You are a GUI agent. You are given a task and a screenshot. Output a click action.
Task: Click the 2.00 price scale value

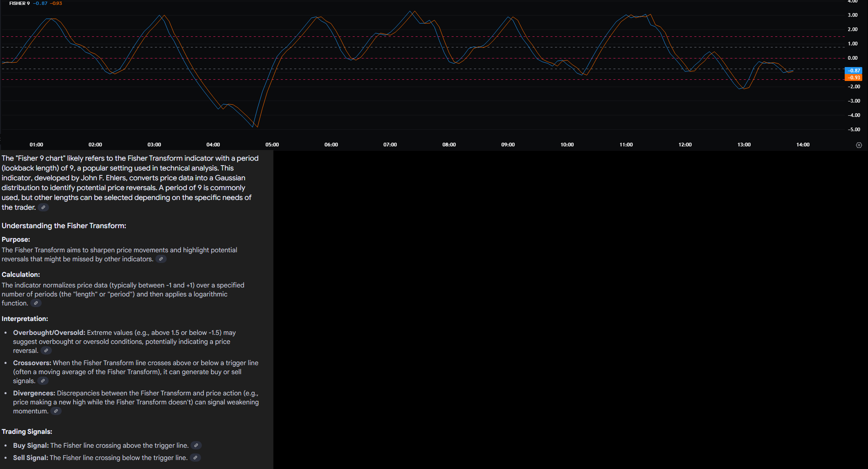click(x=852, y=29)
